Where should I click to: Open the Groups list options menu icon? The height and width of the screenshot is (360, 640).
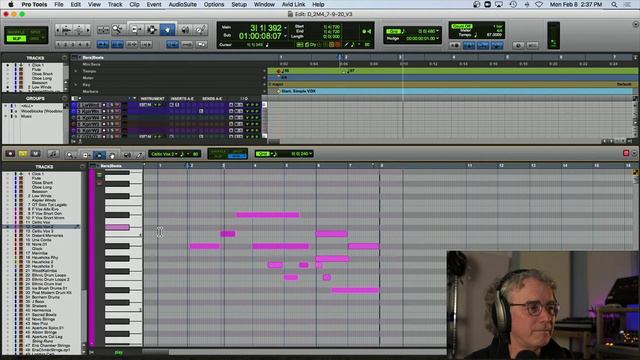(64, 98)
